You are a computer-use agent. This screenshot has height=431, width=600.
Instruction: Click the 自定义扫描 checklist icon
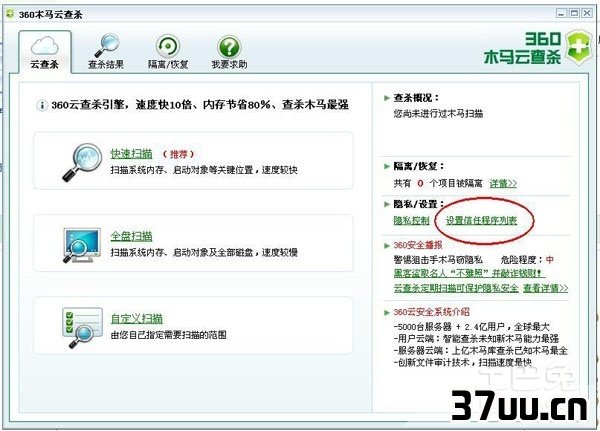[x=82, y=327]
